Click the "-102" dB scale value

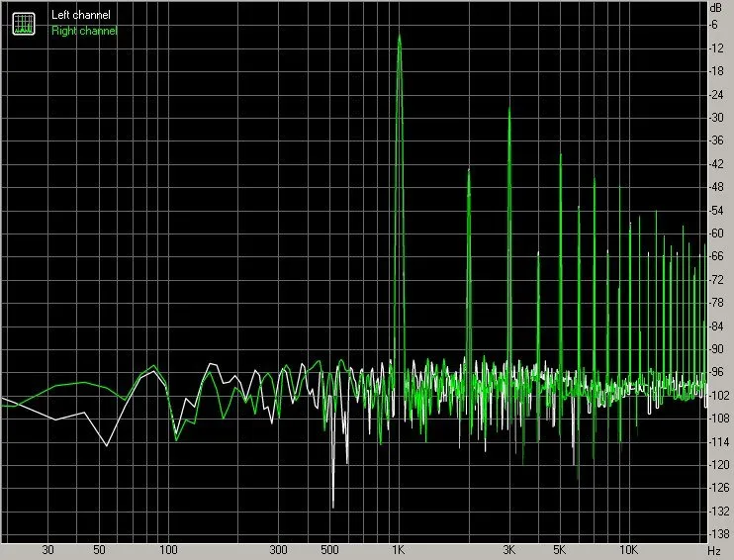(719, 396)
